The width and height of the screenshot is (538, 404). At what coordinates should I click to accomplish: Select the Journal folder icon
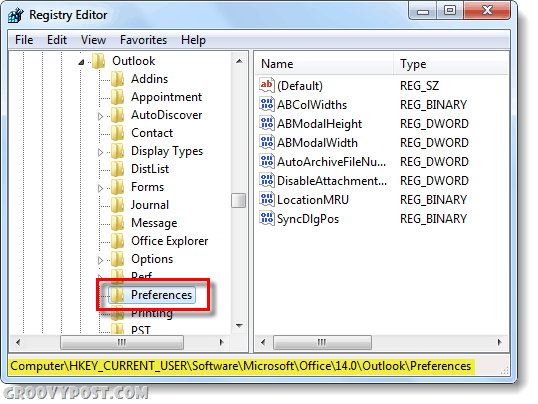tap(117, 205)
